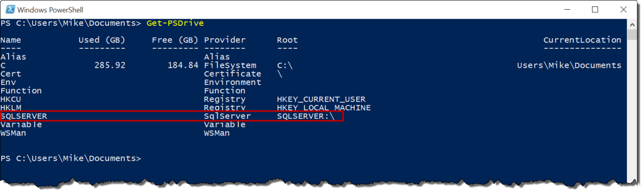The height and width of the screenshot is (196, 644).
Task: Click the Windows PowerShell title text
Action: 50,10
